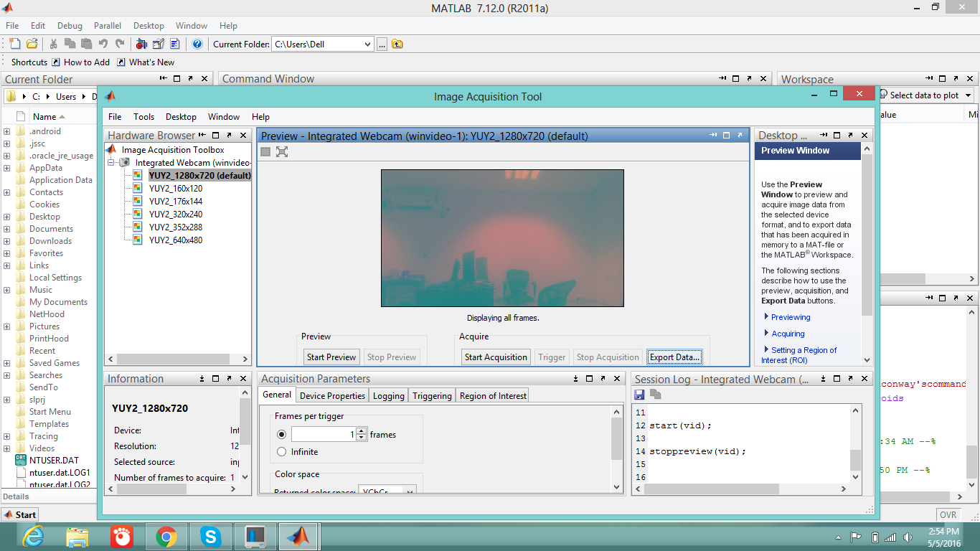Click Start Acquisition button
The width and height of the screenshot is (980, 551).
pyautogui.click(x=496, y=357)
